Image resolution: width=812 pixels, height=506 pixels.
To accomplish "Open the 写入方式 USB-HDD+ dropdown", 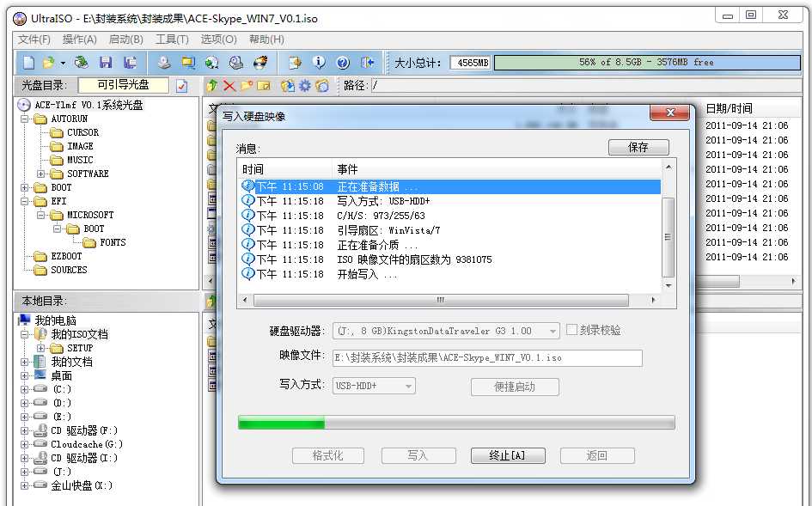I will [409, 387].
